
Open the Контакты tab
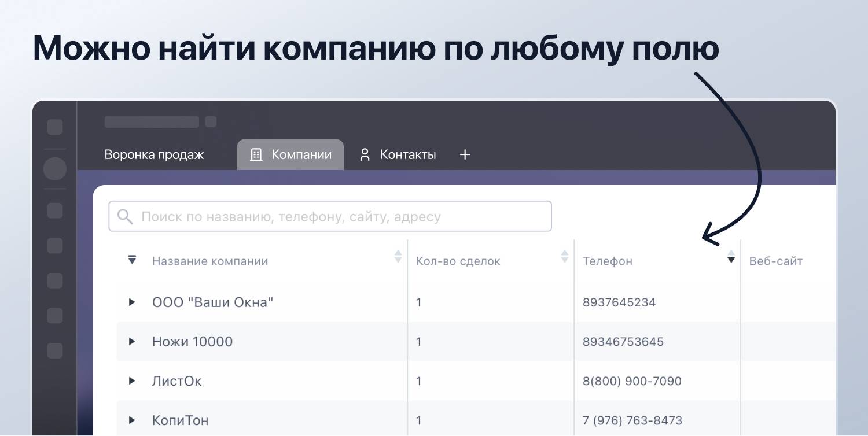(x=407, y=155)
